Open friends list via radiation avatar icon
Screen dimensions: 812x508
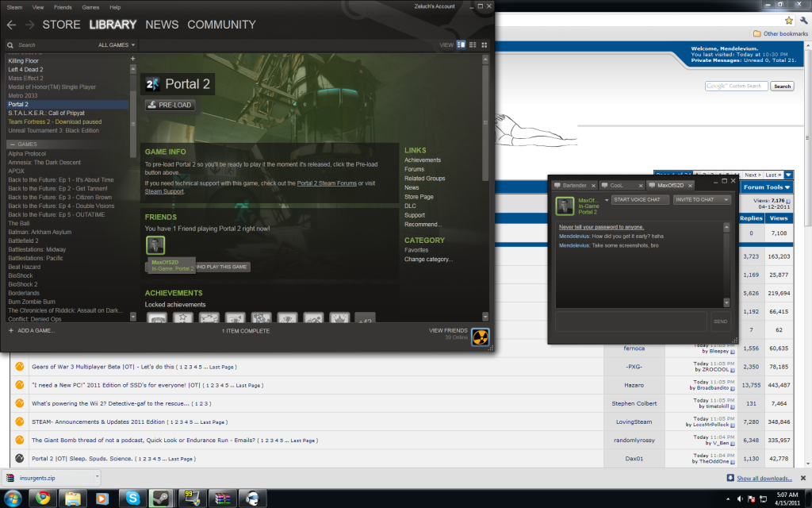point(481,337)
